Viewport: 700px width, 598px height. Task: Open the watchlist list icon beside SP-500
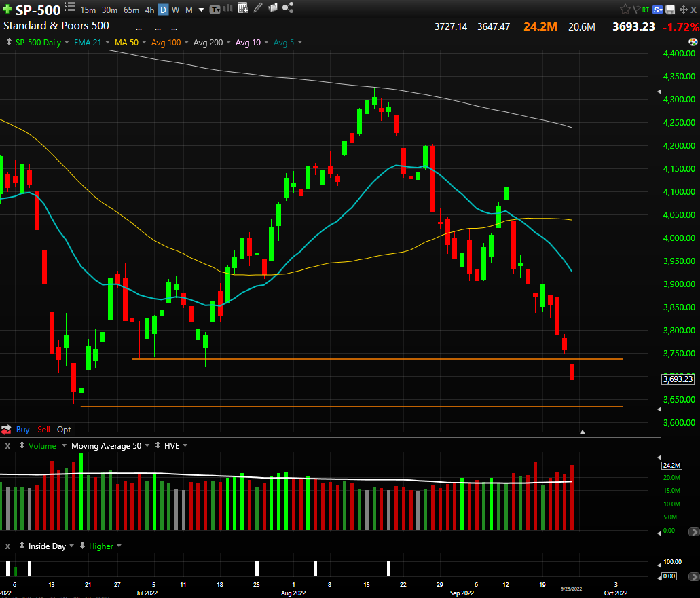(70, 7)
